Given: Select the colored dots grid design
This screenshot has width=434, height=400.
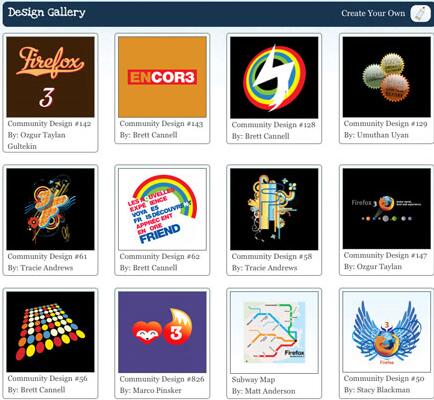Looking at the screenshot, I should (x=50, y=332).
